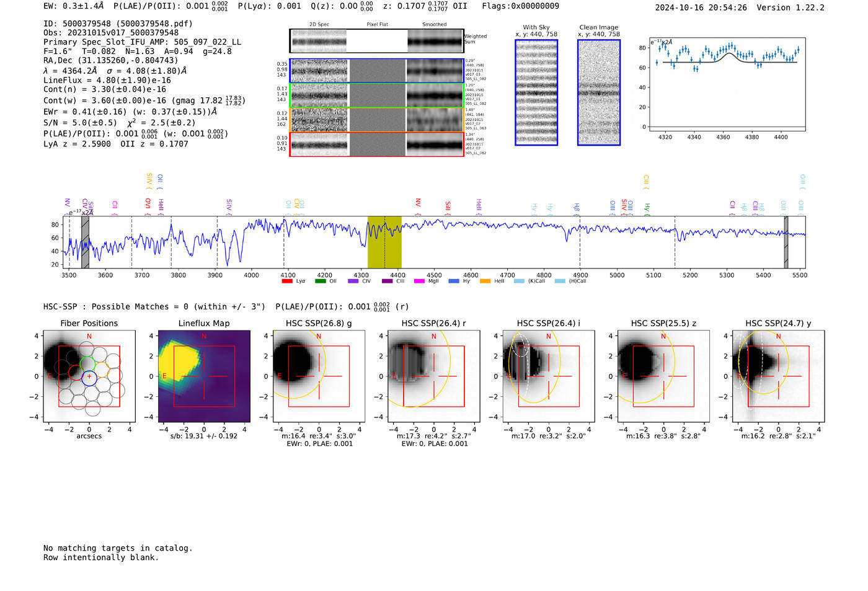Click the hatched gray band near 5460 Å
The width and height of the screenshot is (868, 591).
pos(786,242)
